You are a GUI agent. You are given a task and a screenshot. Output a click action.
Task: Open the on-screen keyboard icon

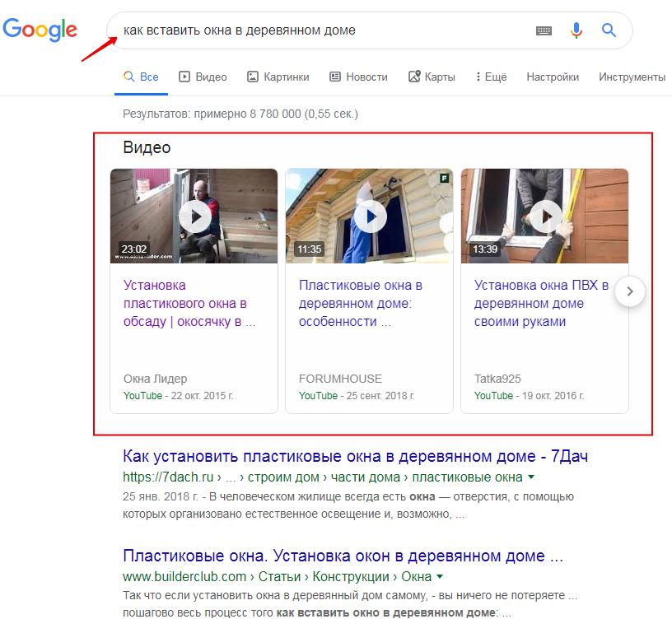[x=544, y=30]
